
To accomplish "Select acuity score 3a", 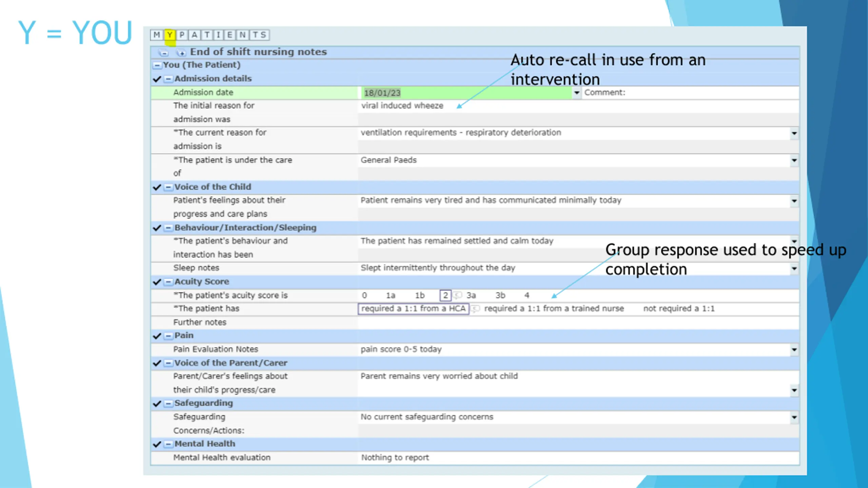I will tap(471, 296).
